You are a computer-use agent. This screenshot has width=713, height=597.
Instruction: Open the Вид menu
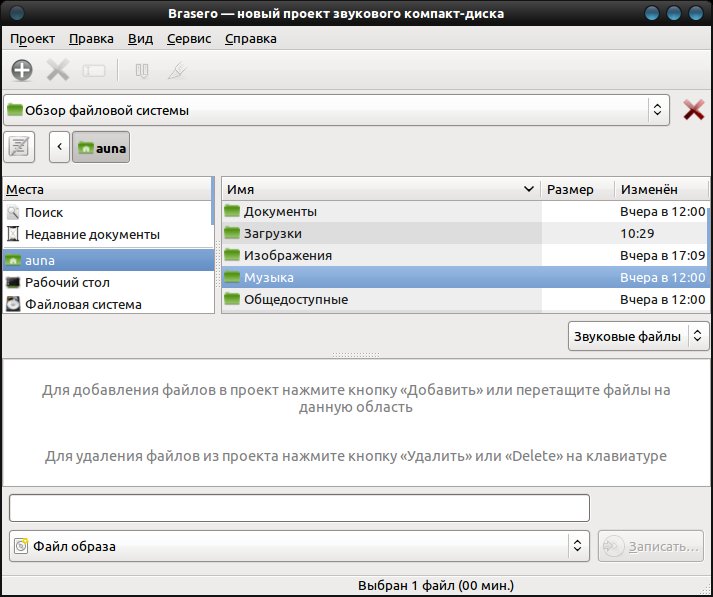(x=140, y=39)
